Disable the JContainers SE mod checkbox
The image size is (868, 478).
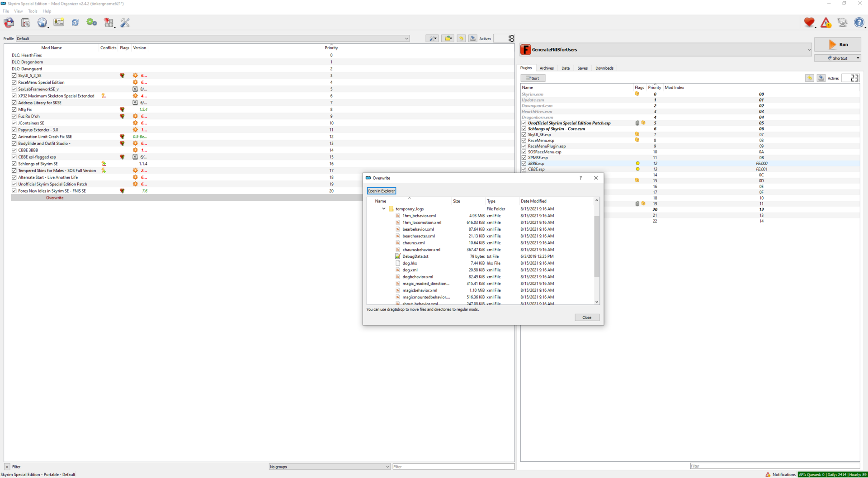point(14,123)
